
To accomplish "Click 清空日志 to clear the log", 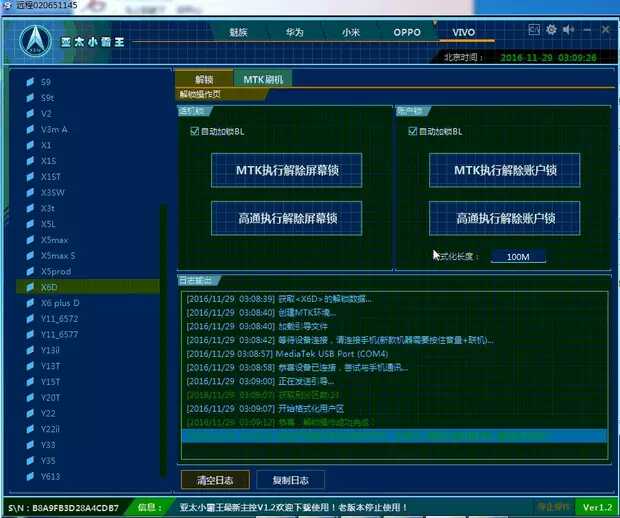I will click(213, 479).
